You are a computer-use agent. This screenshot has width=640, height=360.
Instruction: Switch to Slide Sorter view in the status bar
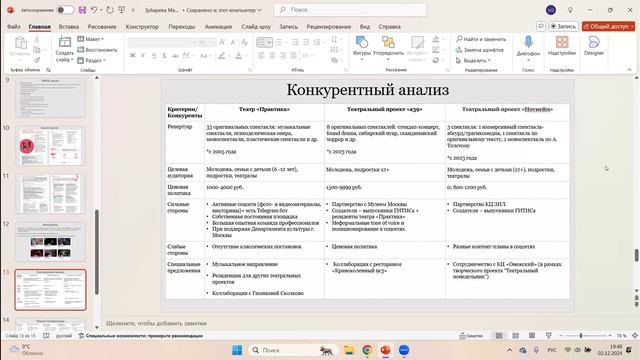tap(516, 336)
